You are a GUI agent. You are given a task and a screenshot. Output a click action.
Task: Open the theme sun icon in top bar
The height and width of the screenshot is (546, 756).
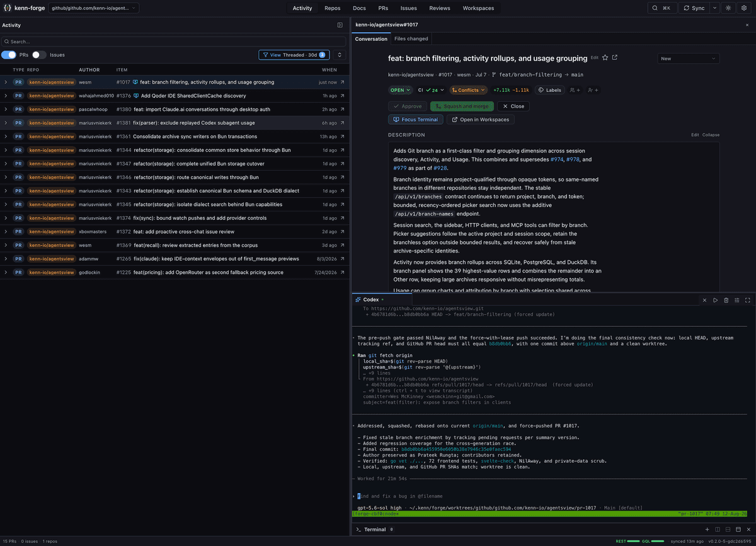[728, 8]
